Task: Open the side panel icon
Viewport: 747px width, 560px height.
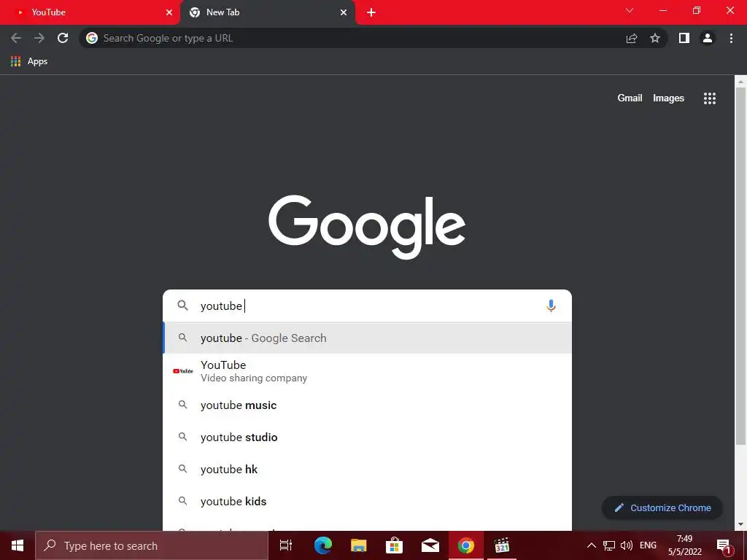Action: pyautogui.click(x=684, y=38)
